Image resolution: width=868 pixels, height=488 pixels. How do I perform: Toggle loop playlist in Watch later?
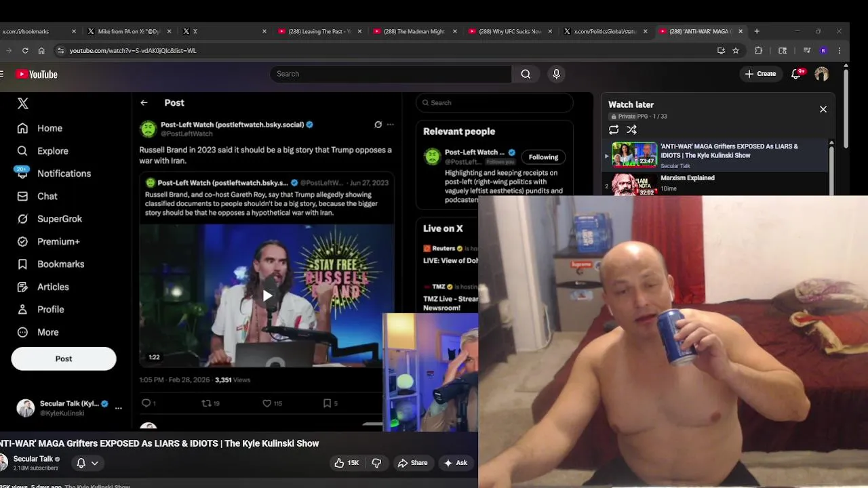coord(614,129)
